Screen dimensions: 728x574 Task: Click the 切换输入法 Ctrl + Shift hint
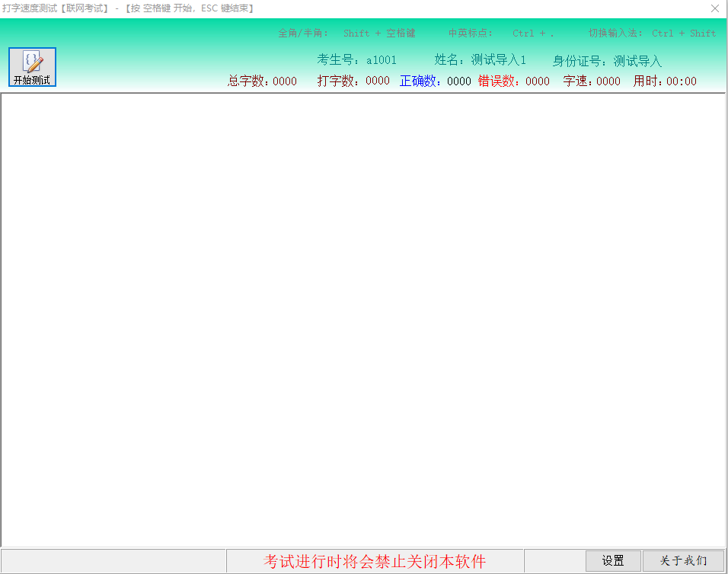[652, 33]
